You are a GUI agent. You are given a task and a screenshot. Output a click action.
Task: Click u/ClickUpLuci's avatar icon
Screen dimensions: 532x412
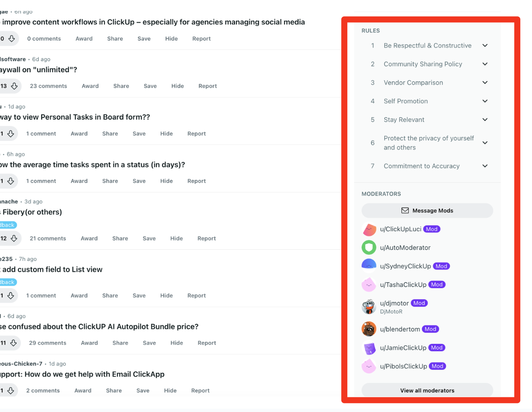369,229
